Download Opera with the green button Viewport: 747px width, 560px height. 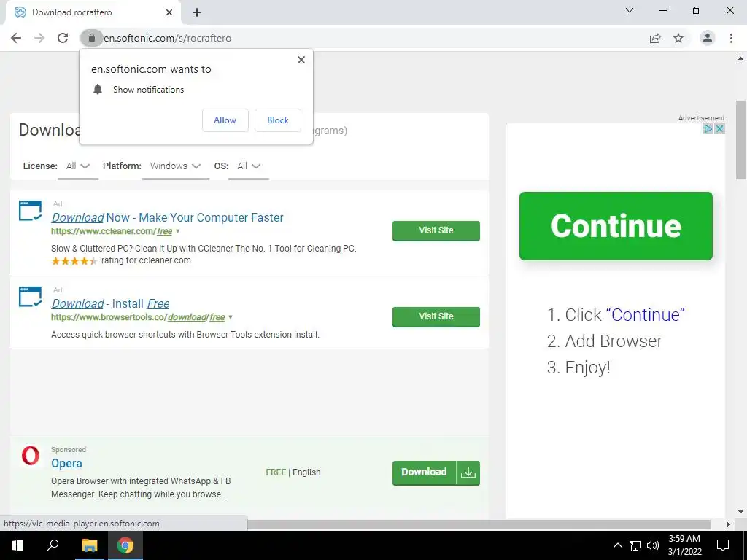pyautogui.click(x=424, y=472)
